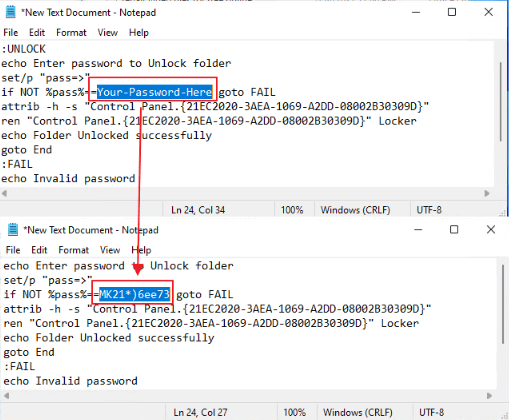Open File menu in top Notepad window
Image resolution: width=509 pixels, height=420 pixels.
[x=11, y=33]
